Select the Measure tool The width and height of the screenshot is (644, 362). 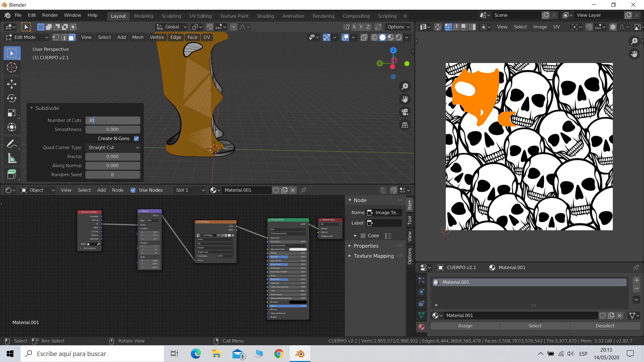(12, 159)
